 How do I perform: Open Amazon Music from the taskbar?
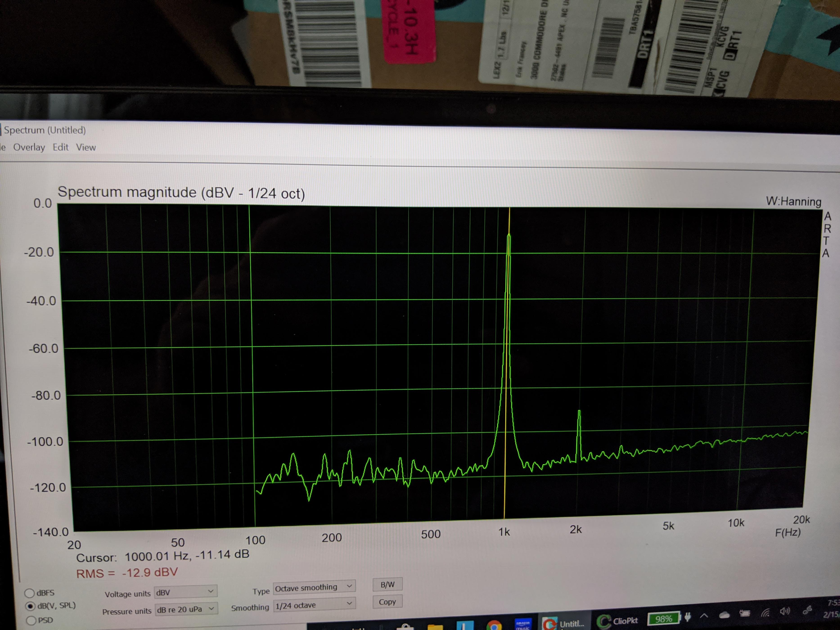(x=523, y=624)
